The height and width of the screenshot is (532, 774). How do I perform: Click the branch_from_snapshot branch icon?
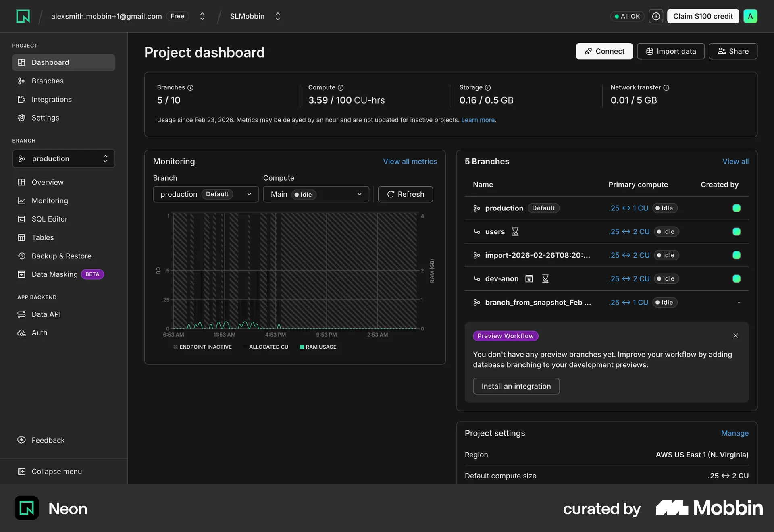pyautogui.click(x=477, y=303)
